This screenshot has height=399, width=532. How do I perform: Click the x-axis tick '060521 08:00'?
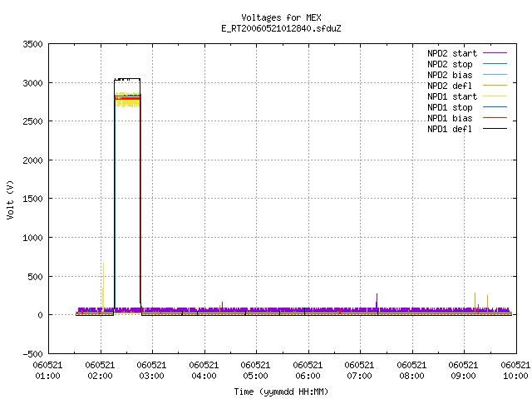411,371
